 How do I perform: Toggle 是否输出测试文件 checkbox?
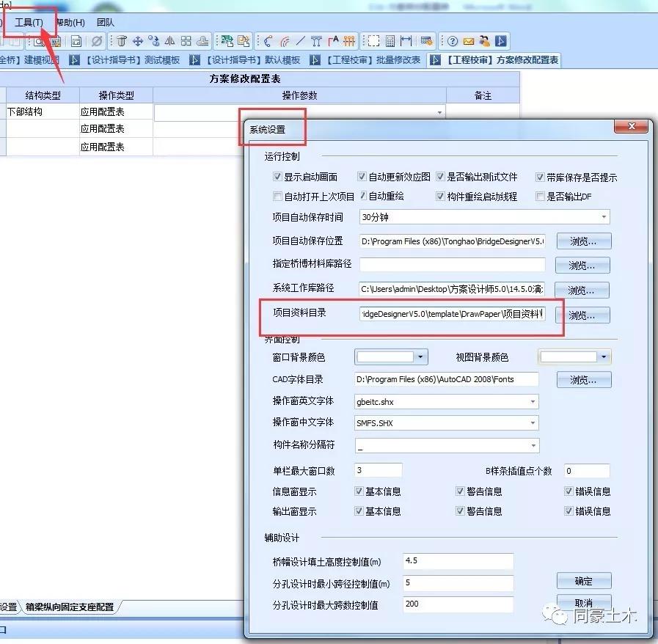click(440, 177)
